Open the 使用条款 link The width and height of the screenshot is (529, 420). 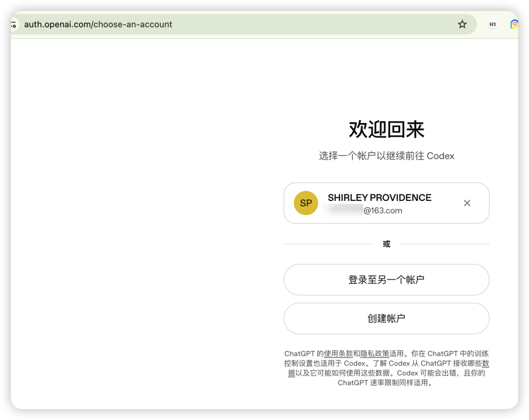(x=338, y=353)
